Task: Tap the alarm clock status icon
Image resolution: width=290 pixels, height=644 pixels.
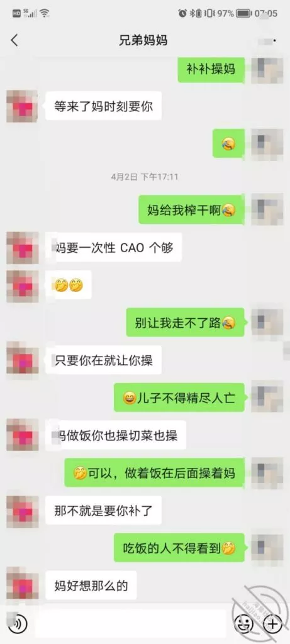Action: (x=182, y=13)
